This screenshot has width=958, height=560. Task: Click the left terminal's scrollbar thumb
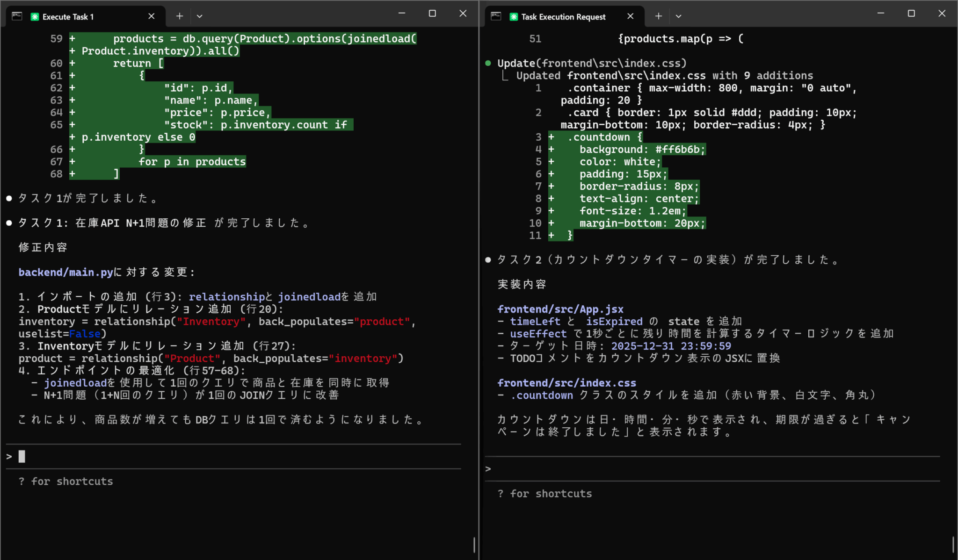tap(474, 545)
